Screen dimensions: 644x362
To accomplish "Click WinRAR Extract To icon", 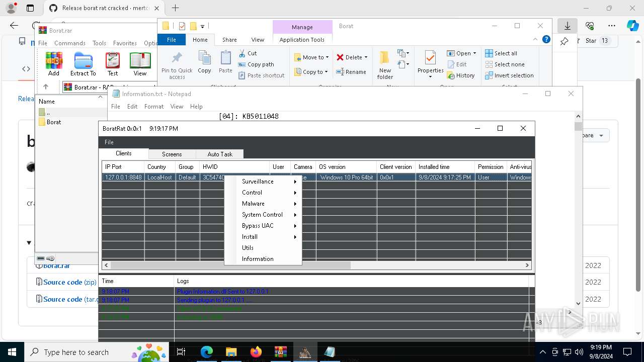I will [x=83, y=64].
